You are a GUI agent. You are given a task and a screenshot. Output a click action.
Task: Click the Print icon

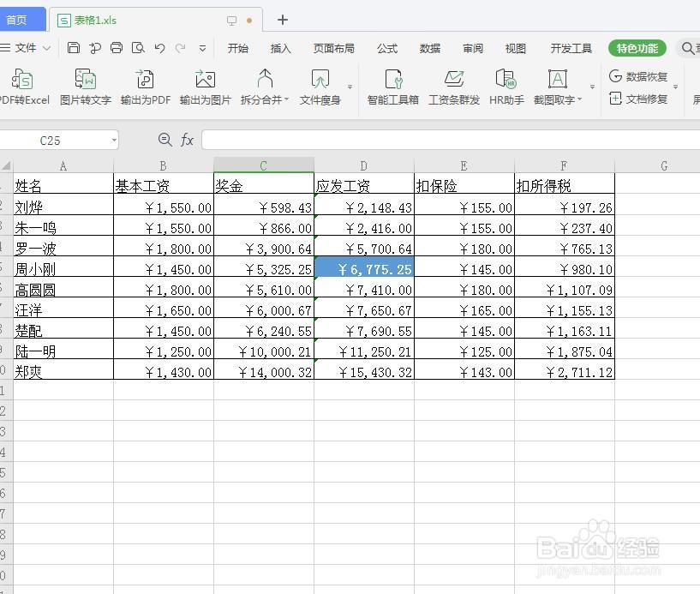click(117, 49)
